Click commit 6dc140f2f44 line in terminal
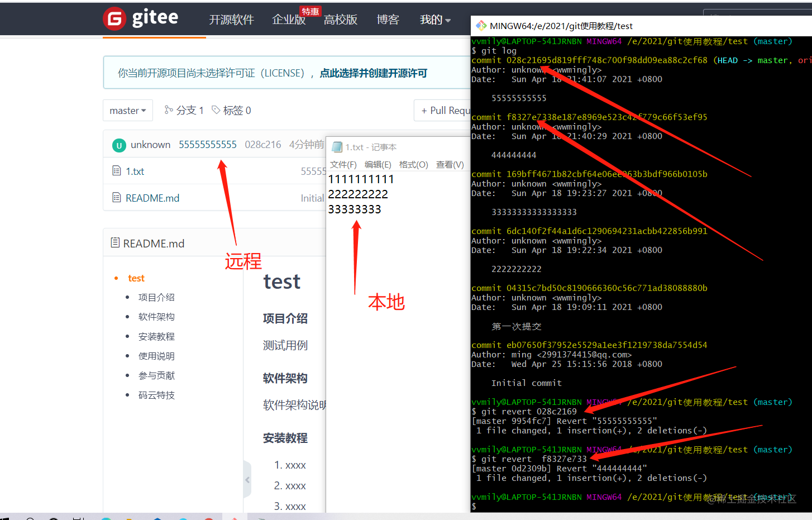812x520 pixels. point(589,231)
